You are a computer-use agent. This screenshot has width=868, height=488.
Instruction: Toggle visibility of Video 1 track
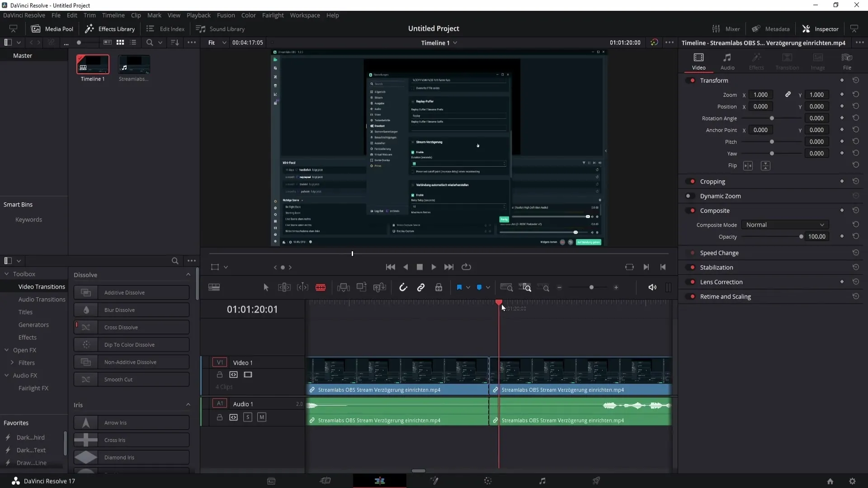(x=249, y=374)
